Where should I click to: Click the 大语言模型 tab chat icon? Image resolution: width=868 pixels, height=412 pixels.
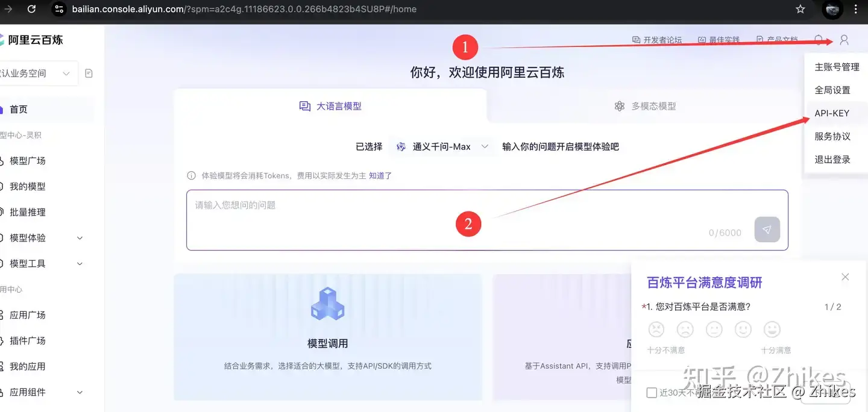point(305,106)
